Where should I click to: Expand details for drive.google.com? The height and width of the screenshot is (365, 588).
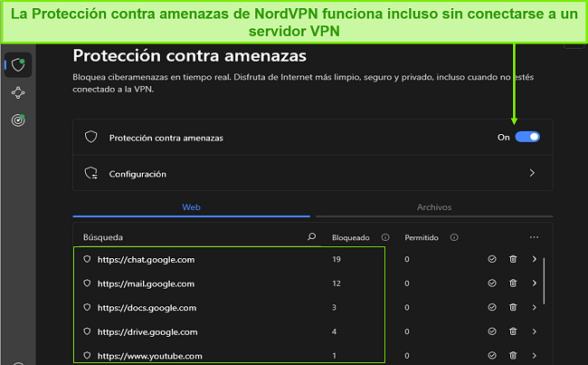(535, 331)
